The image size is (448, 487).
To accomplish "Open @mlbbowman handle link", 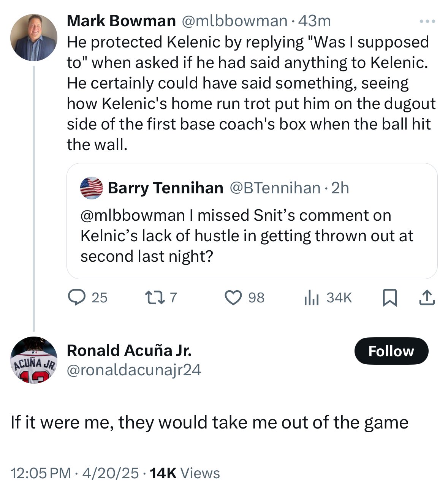I will [x=234, y=21].
